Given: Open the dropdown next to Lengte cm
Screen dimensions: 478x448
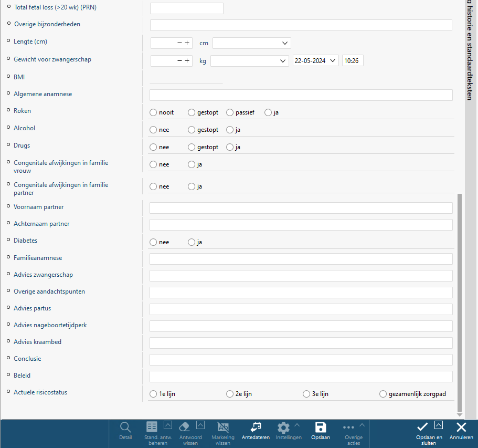Looking at the screenshot, I should (x=285, y=43).
